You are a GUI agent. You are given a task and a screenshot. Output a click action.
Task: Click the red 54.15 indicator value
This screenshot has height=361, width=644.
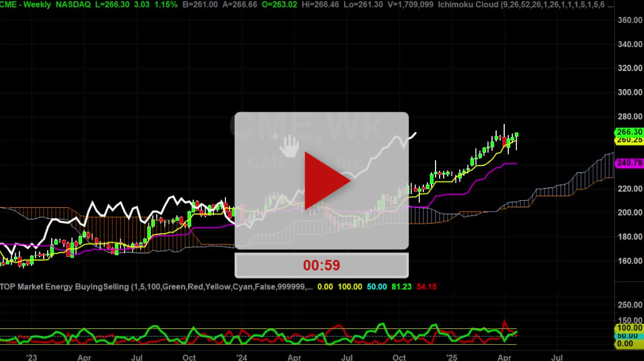point(426,286)
